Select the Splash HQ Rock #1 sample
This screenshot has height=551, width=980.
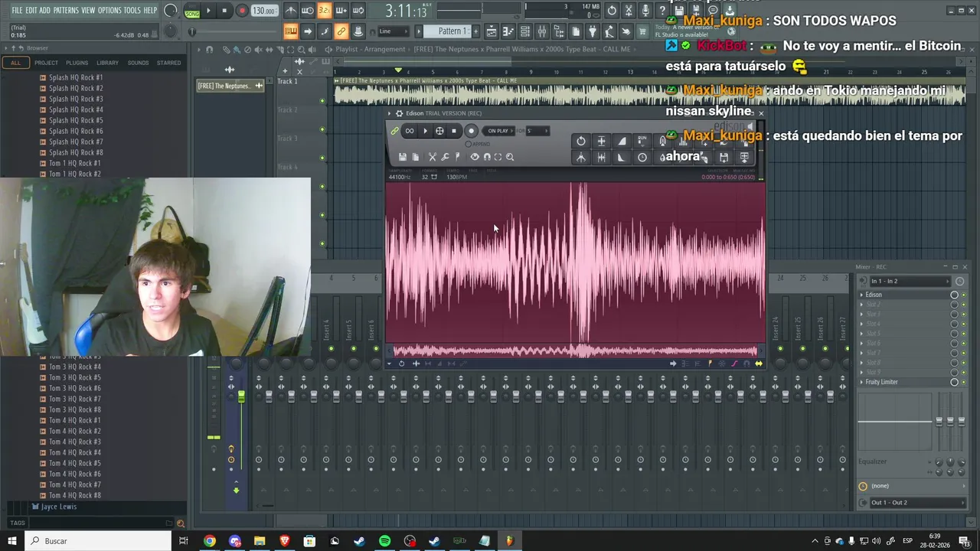pos(75,77)
